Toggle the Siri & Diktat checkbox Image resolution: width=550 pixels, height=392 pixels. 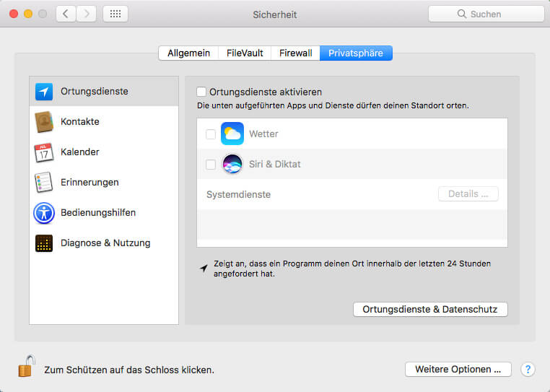(x=211, y=164)
